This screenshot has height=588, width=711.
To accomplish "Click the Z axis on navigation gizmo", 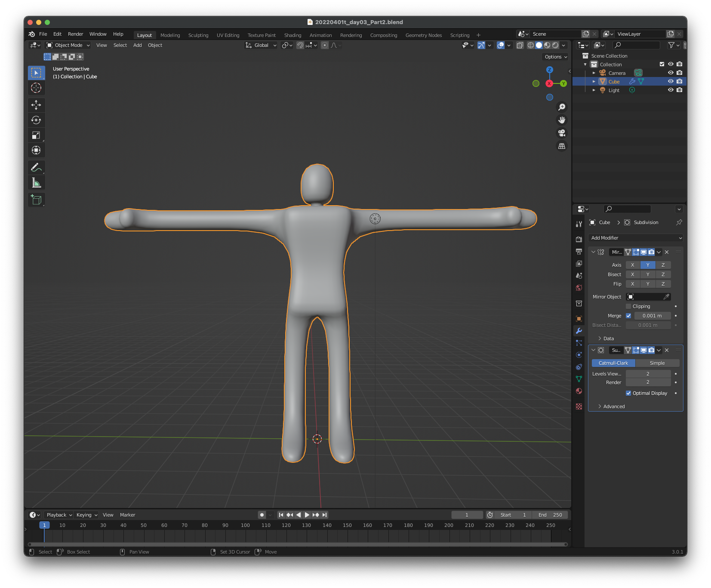I will [x=549, y=70].
